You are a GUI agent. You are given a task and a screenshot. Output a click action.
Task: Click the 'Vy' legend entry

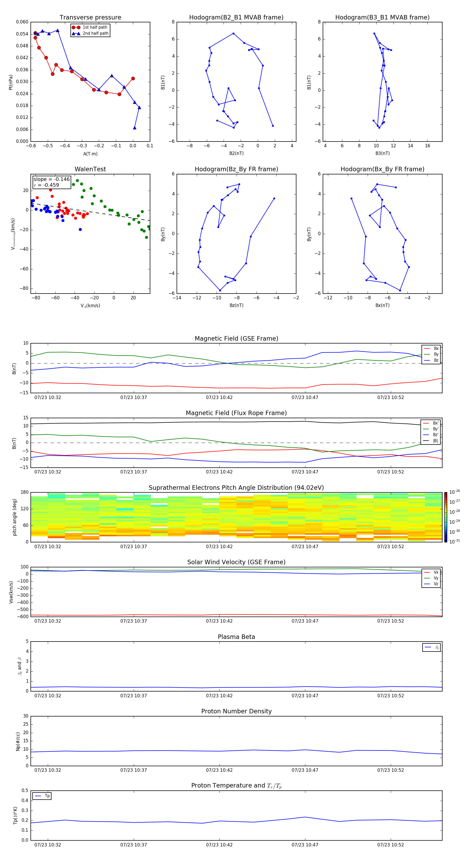tap(431, 578)
